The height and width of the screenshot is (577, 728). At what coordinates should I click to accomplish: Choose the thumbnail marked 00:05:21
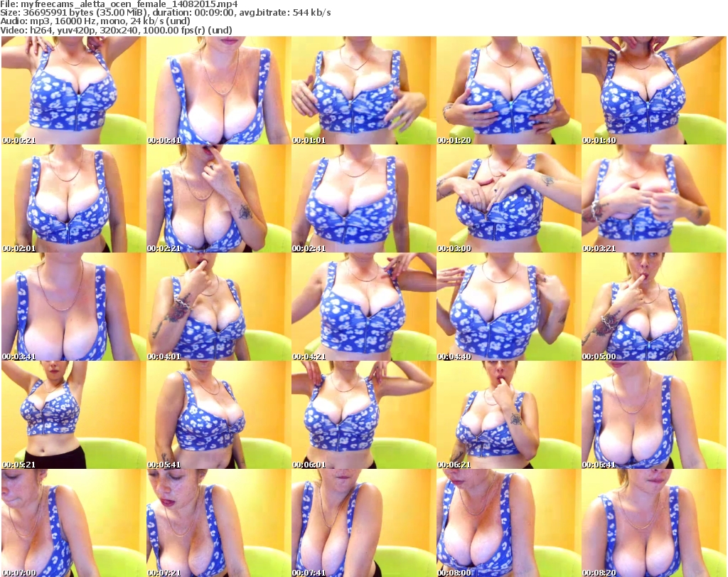pyautogui.click(x=74, y=415)
